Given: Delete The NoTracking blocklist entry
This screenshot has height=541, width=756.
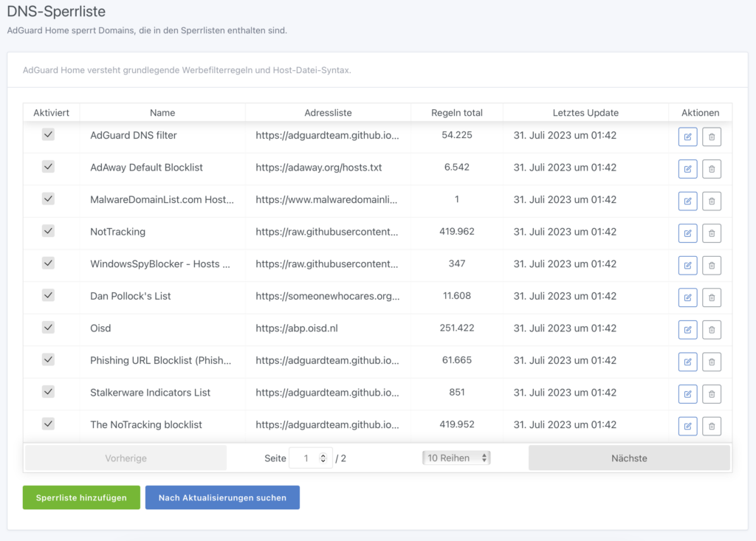Looking at the screenshot, I should pos(711,426).
